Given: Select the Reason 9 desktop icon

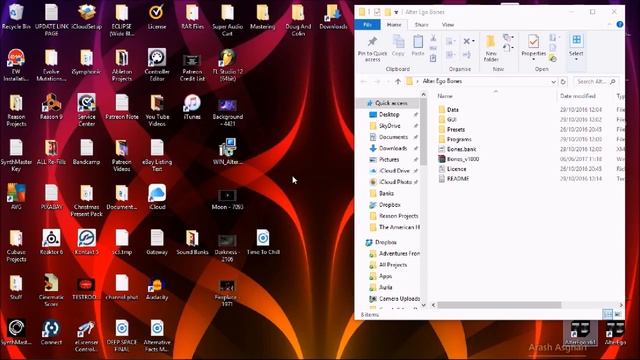Looking at the screenshot, I should click(51, 107).
